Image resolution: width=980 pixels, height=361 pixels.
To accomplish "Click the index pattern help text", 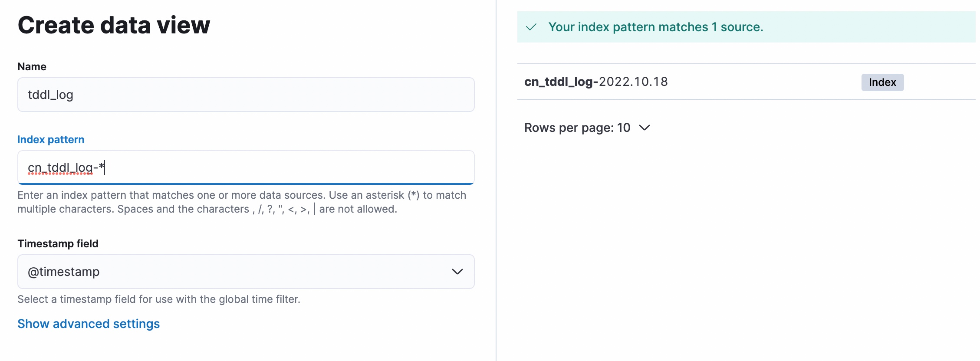I will pyautogui.click(x=242, y=202).
